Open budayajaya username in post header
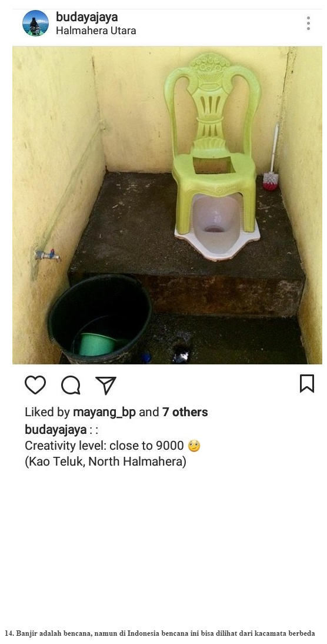This screenshot has height=644, width=327. 86,17
